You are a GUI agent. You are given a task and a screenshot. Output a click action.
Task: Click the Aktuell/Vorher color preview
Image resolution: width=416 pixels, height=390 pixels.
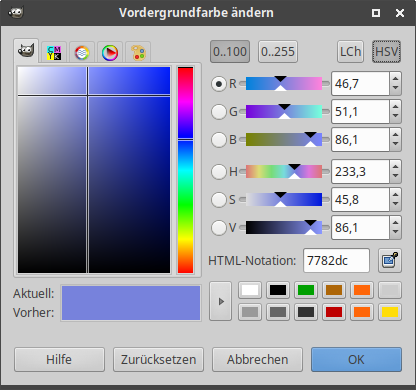(x=131, y=303)
